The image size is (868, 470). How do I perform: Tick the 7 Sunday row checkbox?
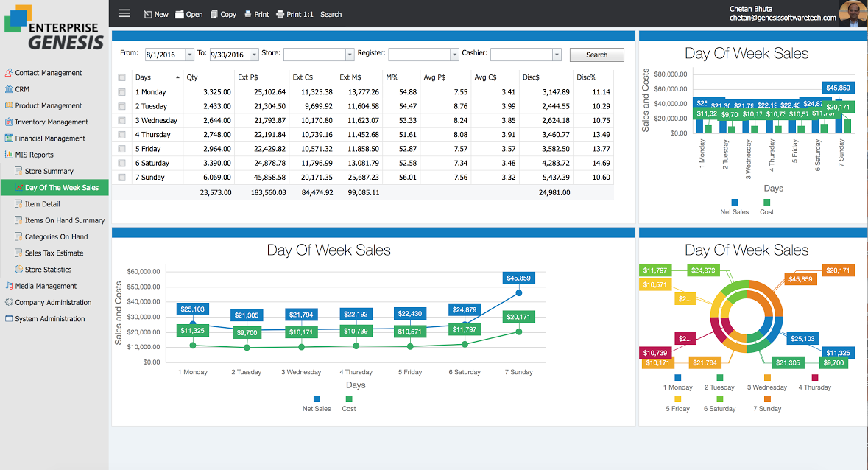pos(121,178)
